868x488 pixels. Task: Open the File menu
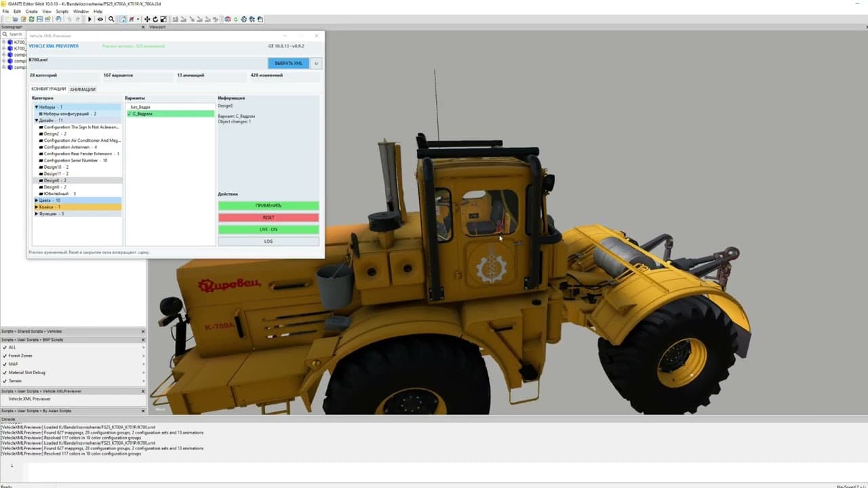(x=5, y=12)
